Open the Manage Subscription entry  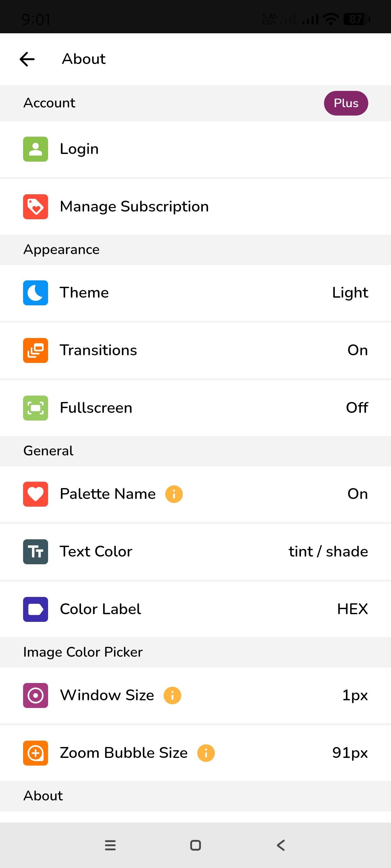(134, 206)
